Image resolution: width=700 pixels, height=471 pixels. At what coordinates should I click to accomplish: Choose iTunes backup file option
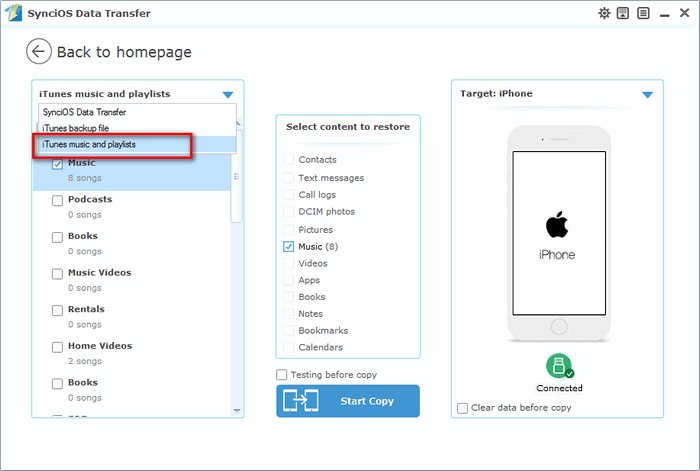137,128
